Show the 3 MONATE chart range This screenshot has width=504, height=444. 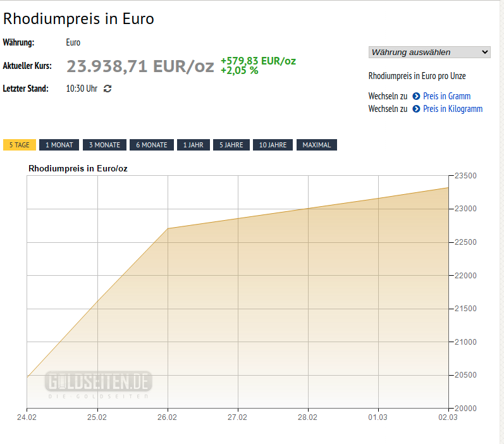pos(104,145)
